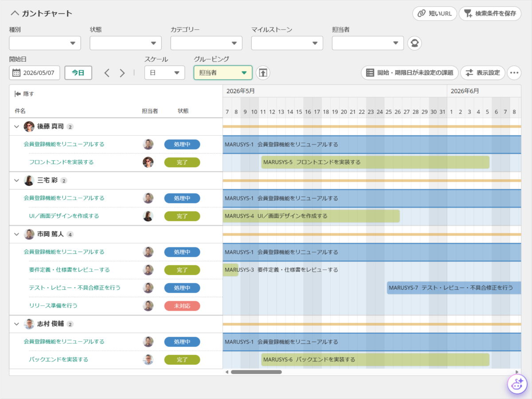Click the 検索条件を保存 button
The height and width of the screenshot is (399, 532).
[x=490, y=13]
